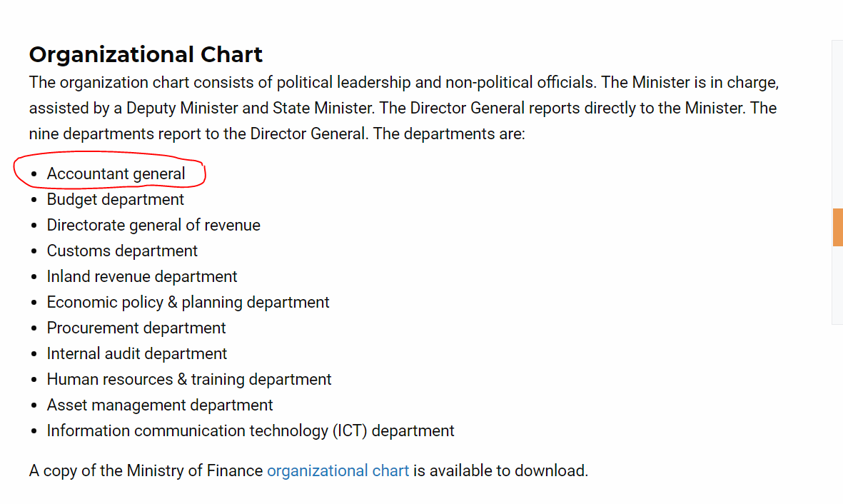The width and height of the screenshot is (843, 504).
Task: Click the Inland revenue department item
Action: click(142, 276)
